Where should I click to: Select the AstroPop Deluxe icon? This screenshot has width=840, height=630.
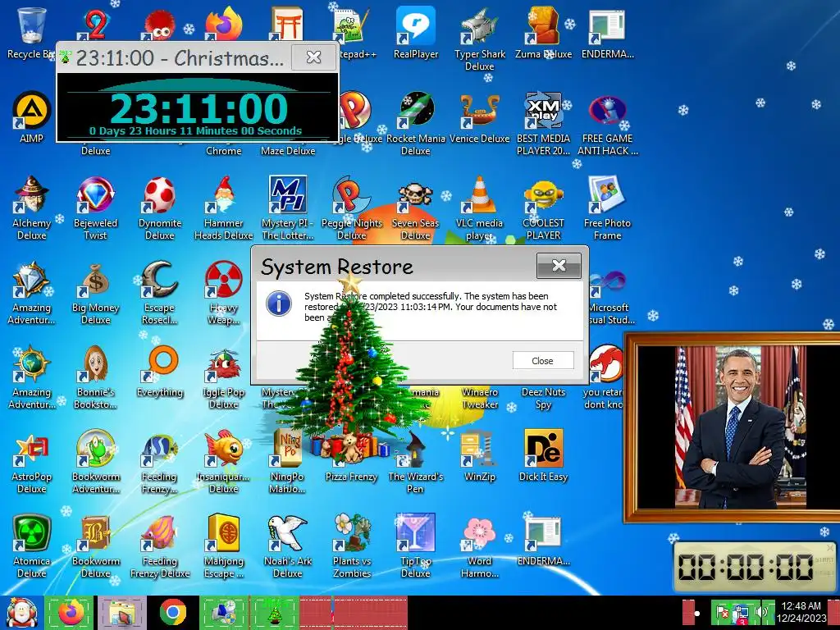tap(32, 462)
